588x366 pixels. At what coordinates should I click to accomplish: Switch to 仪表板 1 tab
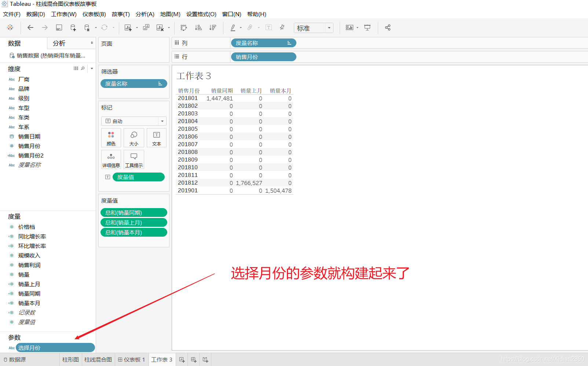coord(131,360)
